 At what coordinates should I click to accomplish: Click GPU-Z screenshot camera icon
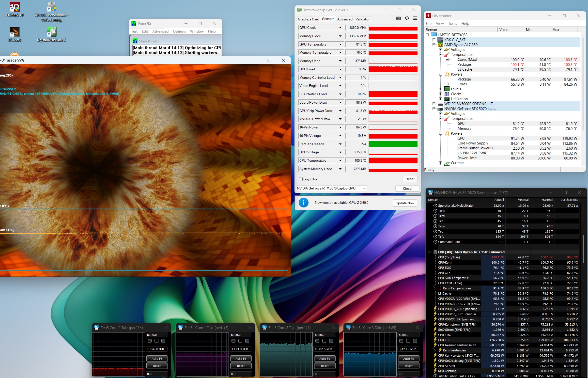[399, 18]
